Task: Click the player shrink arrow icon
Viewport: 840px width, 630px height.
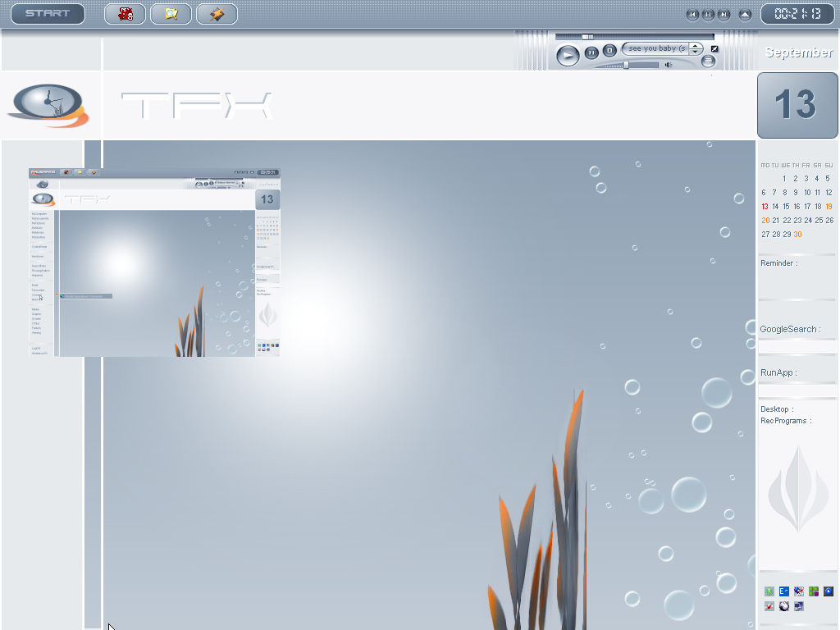Action: (714, 48)
